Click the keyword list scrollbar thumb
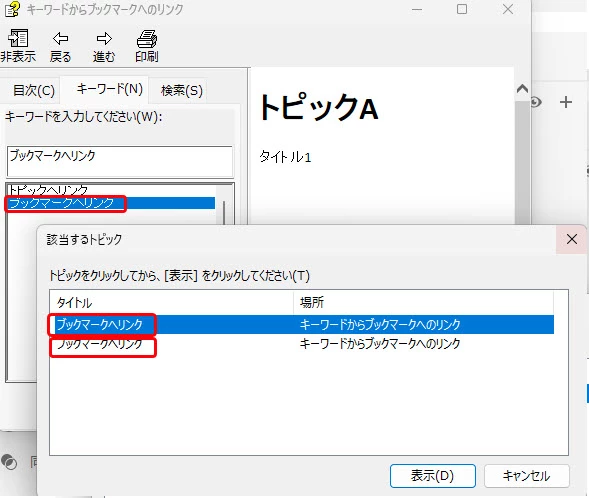The height and width of the screenshot is (498, 589). [x=224, y=213]
